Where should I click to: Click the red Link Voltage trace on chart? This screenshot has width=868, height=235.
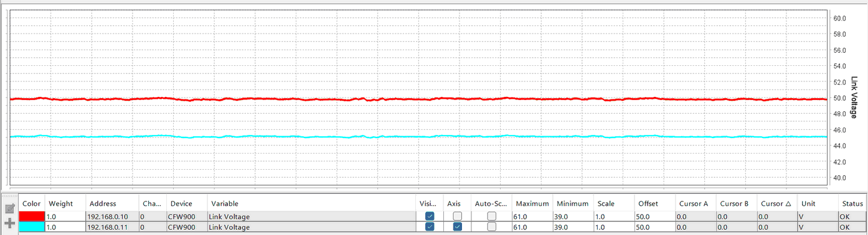418,99
